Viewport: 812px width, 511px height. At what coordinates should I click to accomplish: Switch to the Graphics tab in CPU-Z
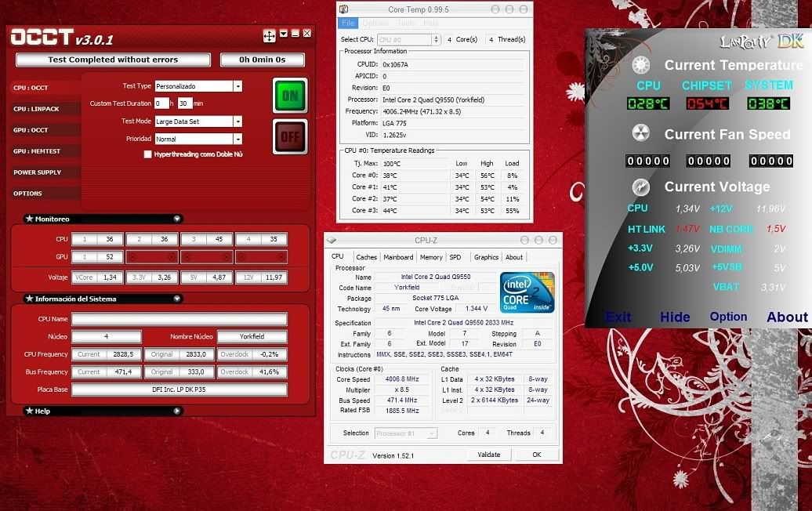coord(486,257)
